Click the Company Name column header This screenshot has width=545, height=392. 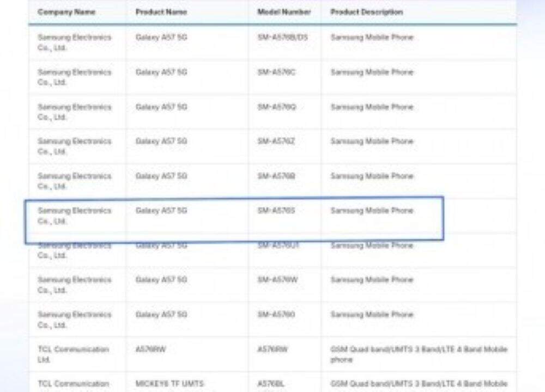point(66,12)
